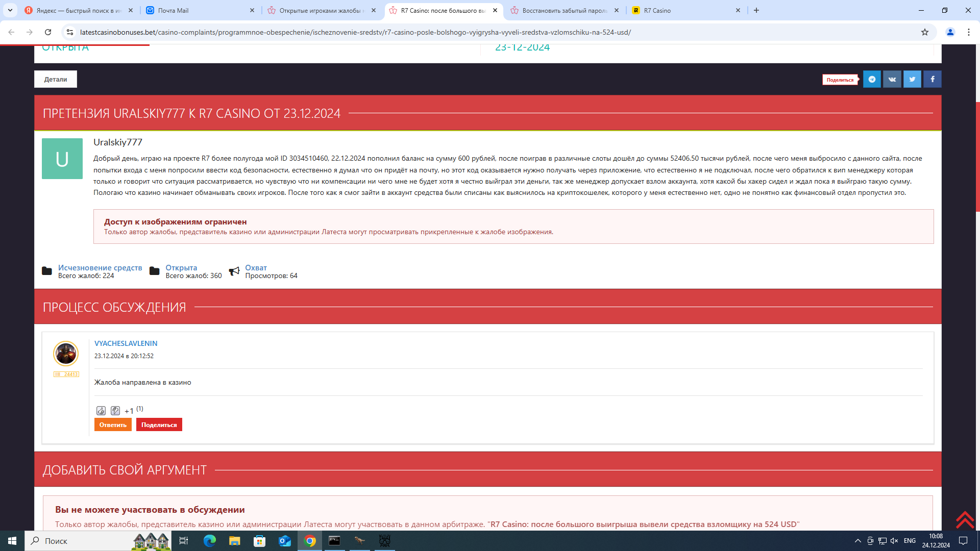Share complaint via VK icon
Viewport: 980px width, 551px height.
[x=892, y=79]
